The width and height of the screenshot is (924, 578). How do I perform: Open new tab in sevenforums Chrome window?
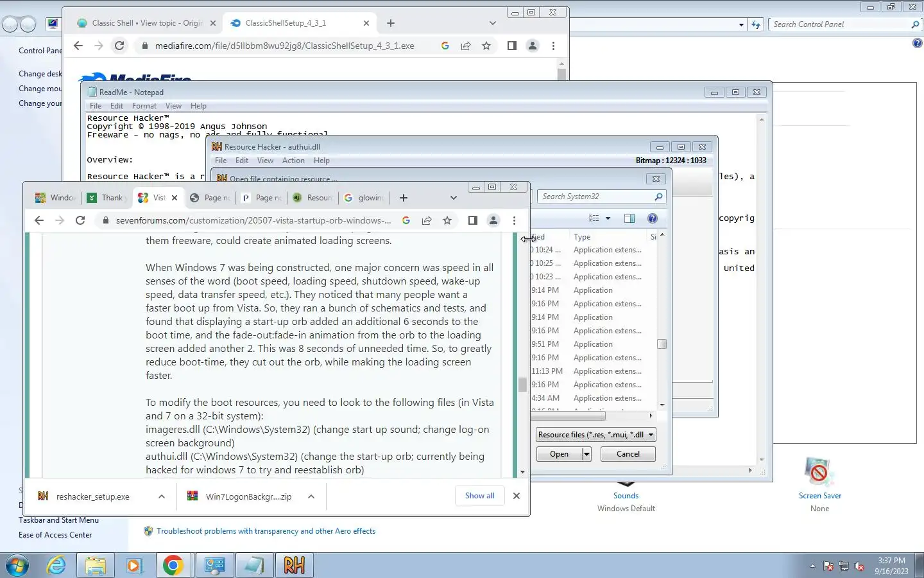click(404, 198)
